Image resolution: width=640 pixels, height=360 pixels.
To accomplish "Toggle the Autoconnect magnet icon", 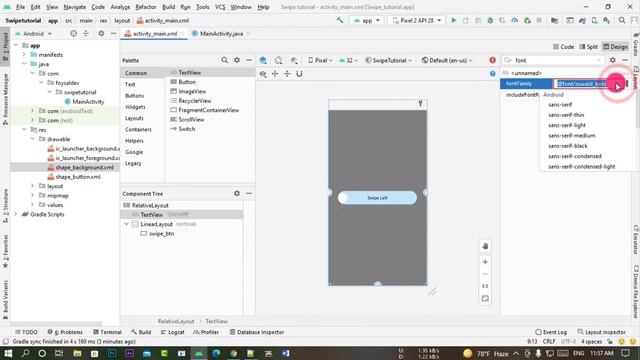I will click(x=299, y=74).
